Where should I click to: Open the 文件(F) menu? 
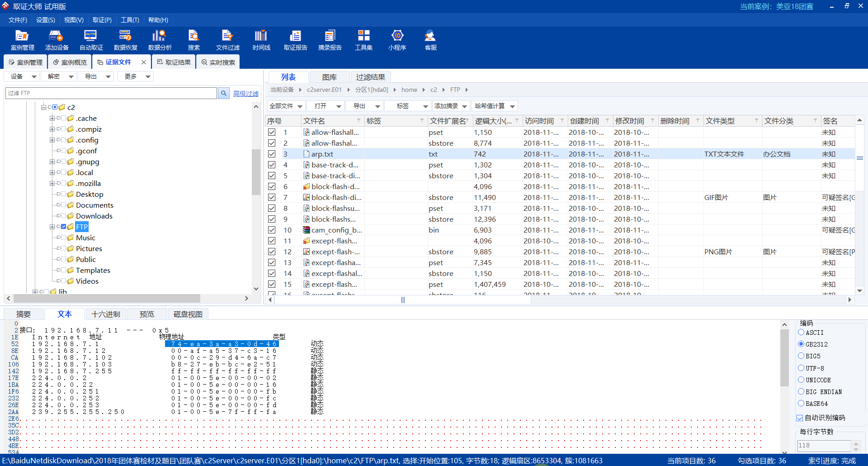click(x=18, y=20)
